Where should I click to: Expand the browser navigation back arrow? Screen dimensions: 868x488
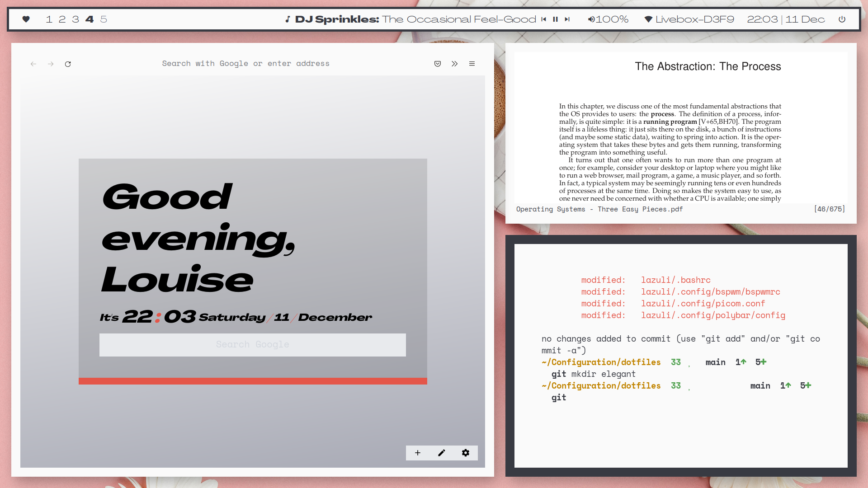33,64
